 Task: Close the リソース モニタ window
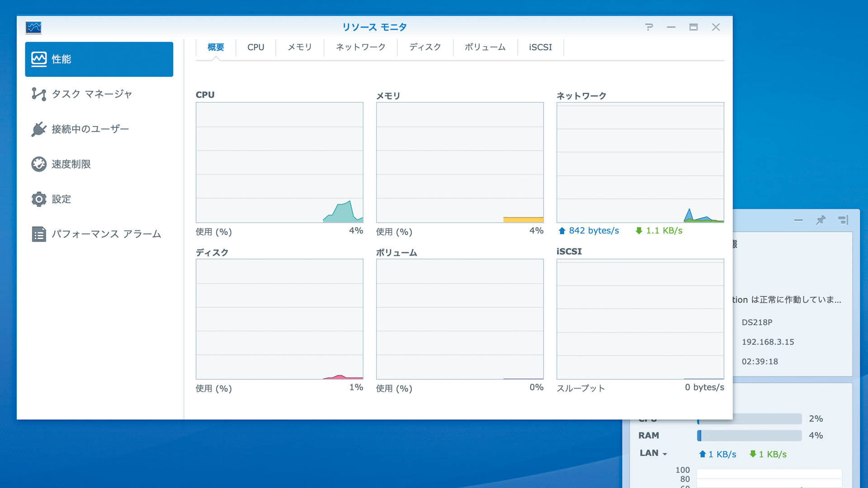(716, 27)
